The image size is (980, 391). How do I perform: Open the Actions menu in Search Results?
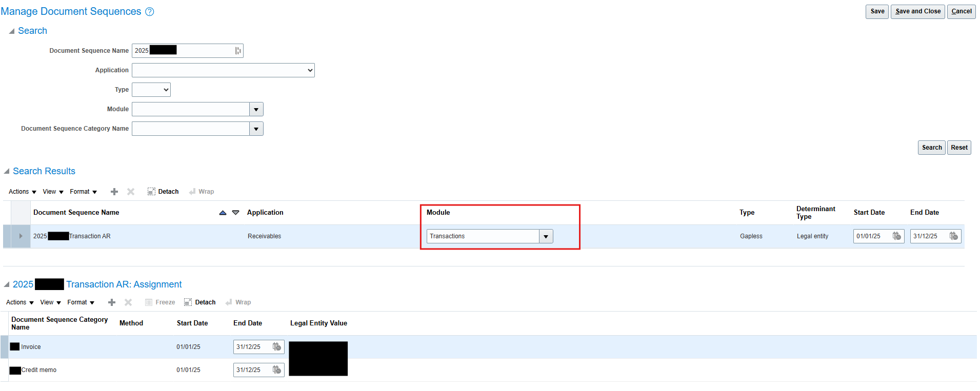pyautogui.click(x=22, y=192)
